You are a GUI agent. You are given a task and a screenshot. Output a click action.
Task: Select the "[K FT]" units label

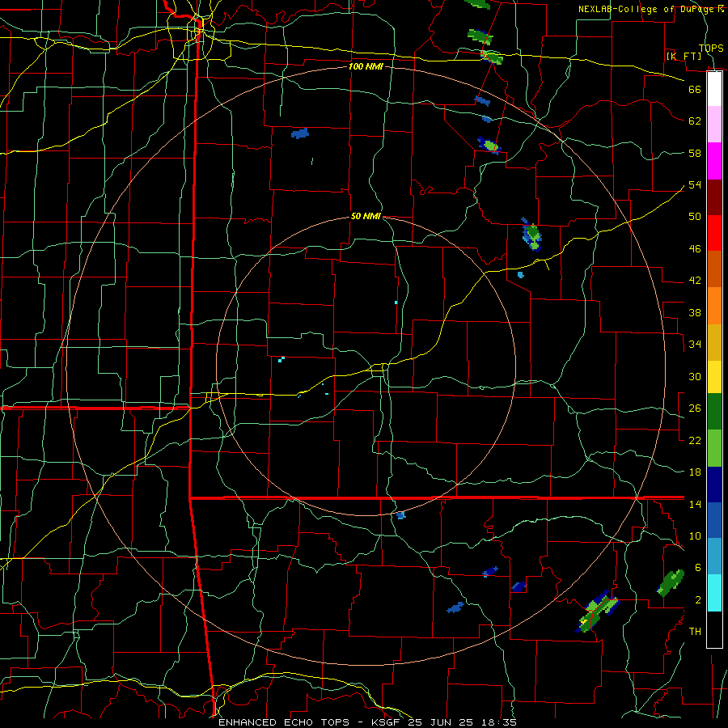684,56
